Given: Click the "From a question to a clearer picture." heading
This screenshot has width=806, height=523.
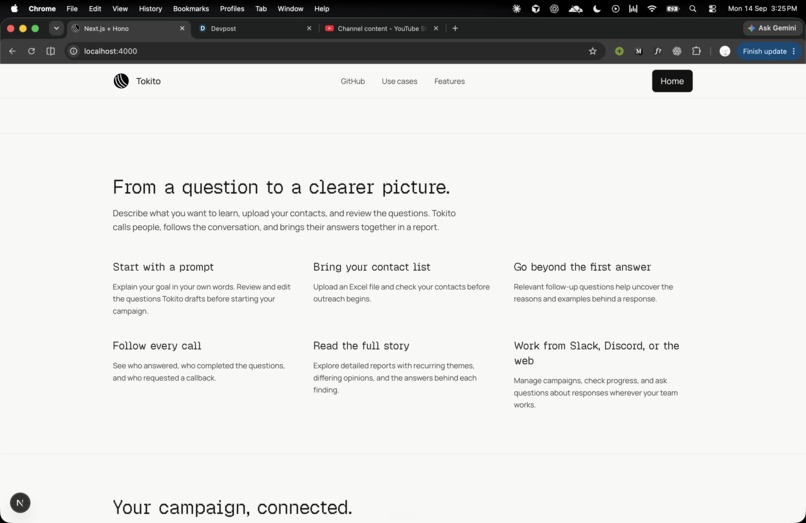Looking at the screenshot, I should point(281,187).
